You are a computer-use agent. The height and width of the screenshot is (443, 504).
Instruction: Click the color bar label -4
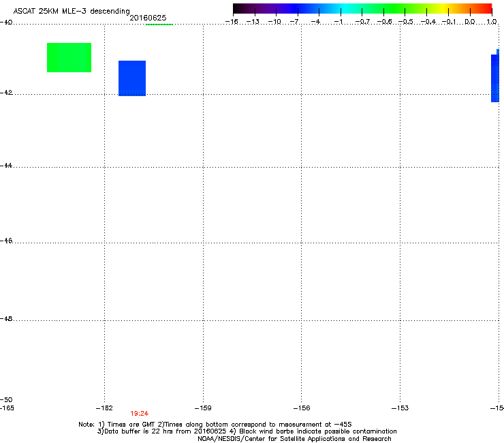click(x=315, y=22)
